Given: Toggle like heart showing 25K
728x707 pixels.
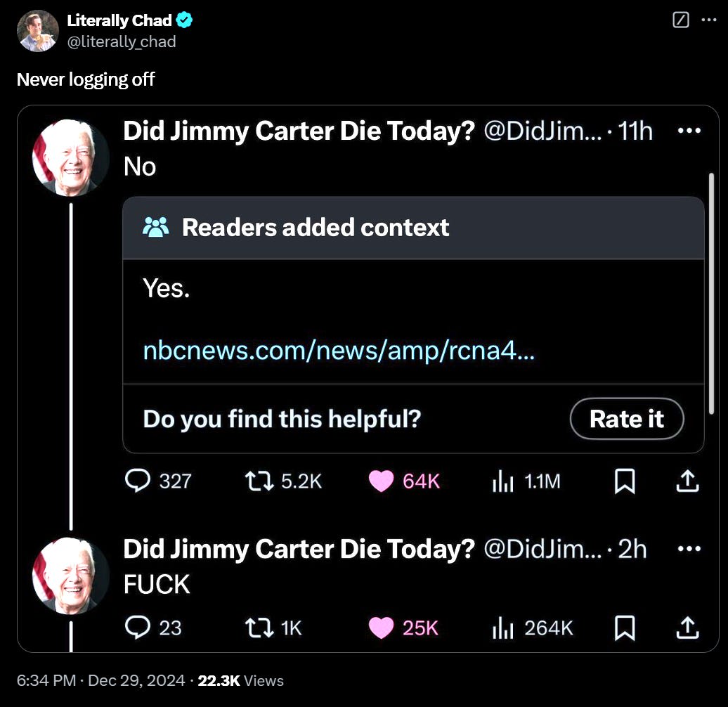Looking at the screenshot, I should 382,627.
